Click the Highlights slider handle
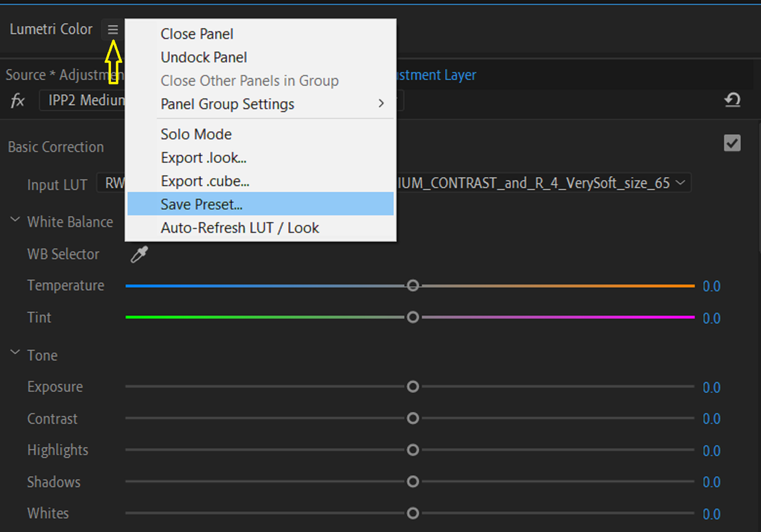The image size is (761, 532). point(413,450)
